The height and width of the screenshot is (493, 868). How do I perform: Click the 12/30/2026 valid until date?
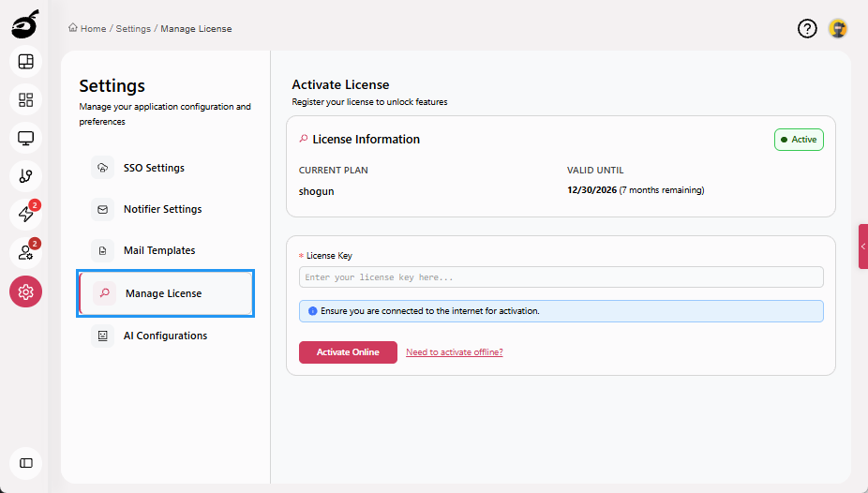coord(591,189)
